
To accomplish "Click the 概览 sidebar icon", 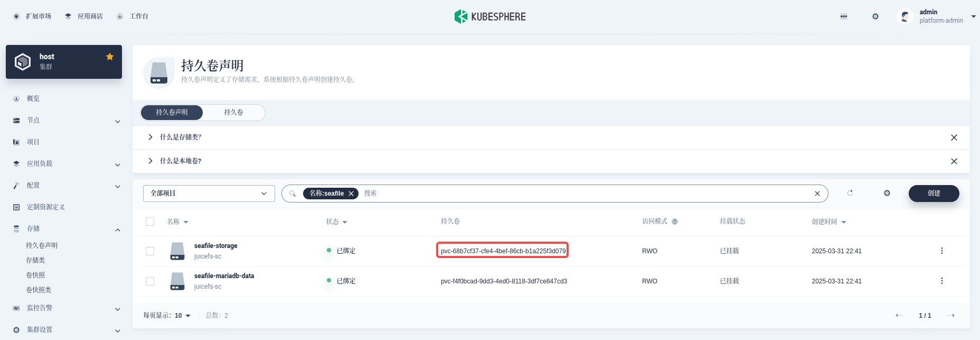I will (x=16, y=99).
